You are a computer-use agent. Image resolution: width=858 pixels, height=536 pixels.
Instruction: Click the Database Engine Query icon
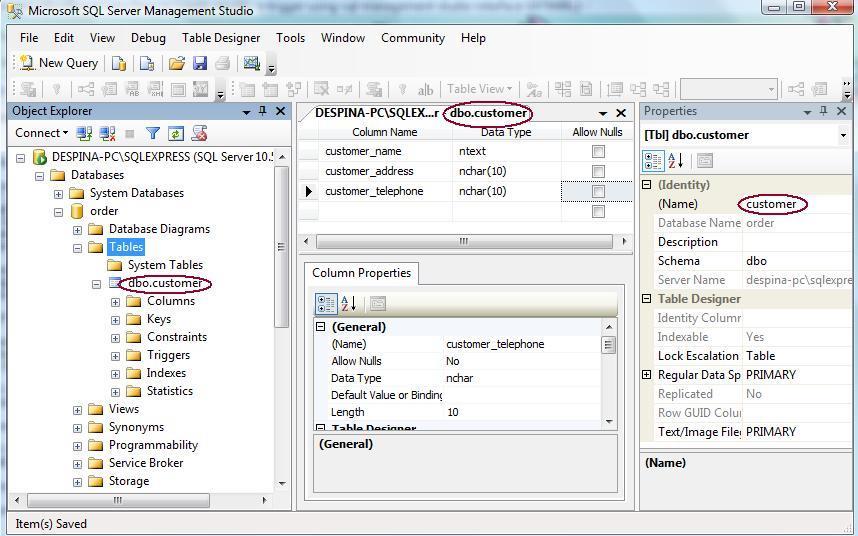click(119, 63)
